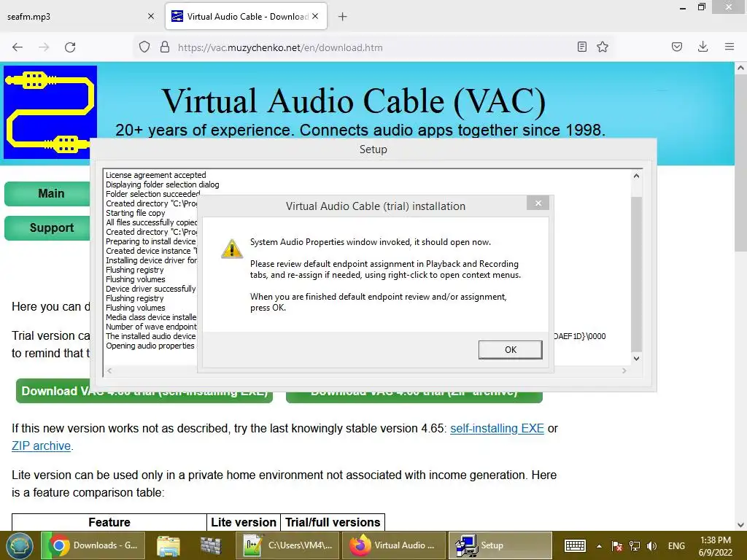Open the Save to Pocket icon
747x560 pixels.
[x=677, y=47]
